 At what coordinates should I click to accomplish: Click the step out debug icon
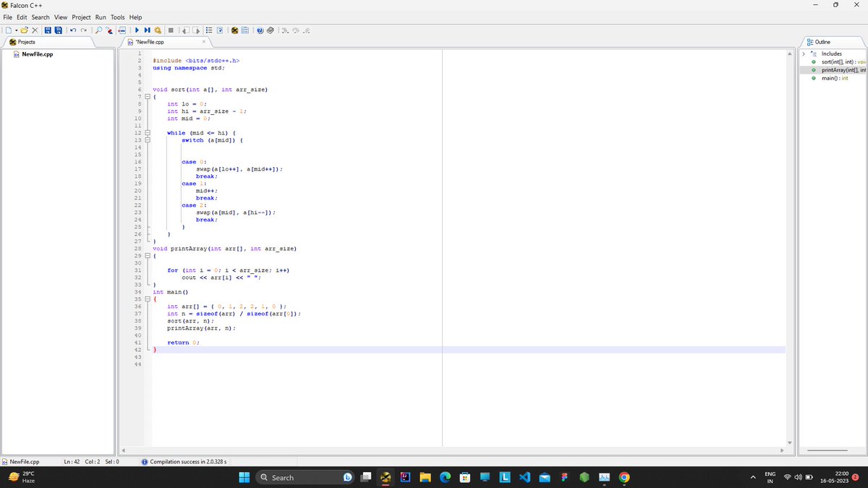point(307,30)
